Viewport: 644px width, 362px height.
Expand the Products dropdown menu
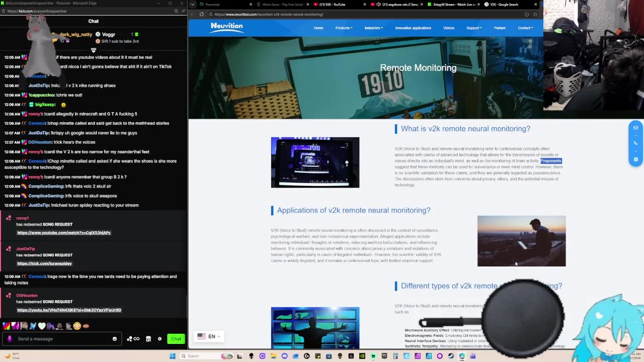click(x=344, y=28)
